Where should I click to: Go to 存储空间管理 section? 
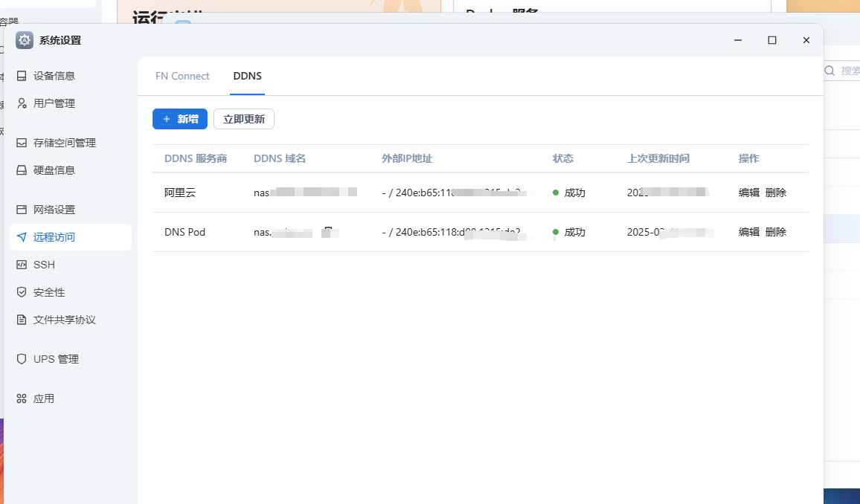70,143
